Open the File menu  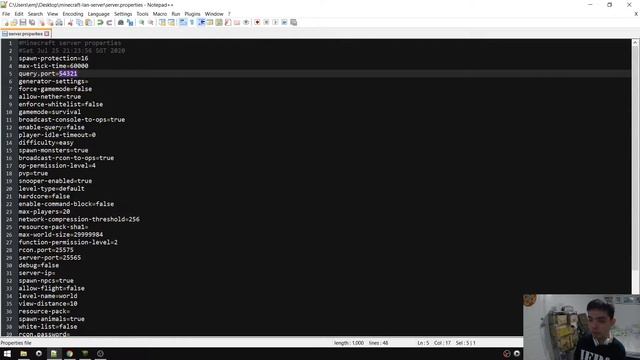[x=6, y=14]
